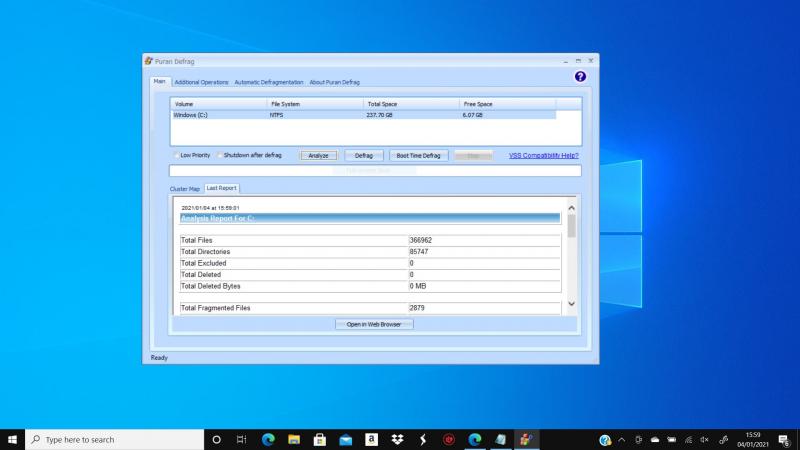Click the Total Deleted Bytes label

point(211,286)
